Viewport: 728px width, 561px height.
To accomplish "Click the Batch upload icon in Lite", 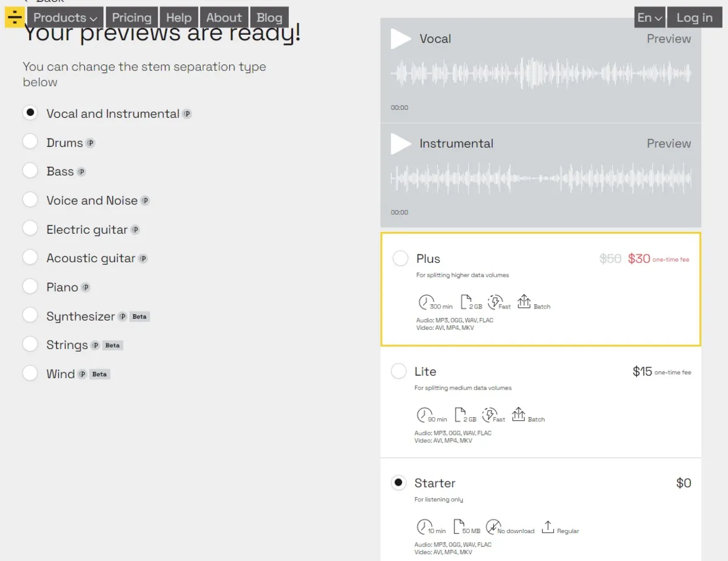I will tap(519, 414).
